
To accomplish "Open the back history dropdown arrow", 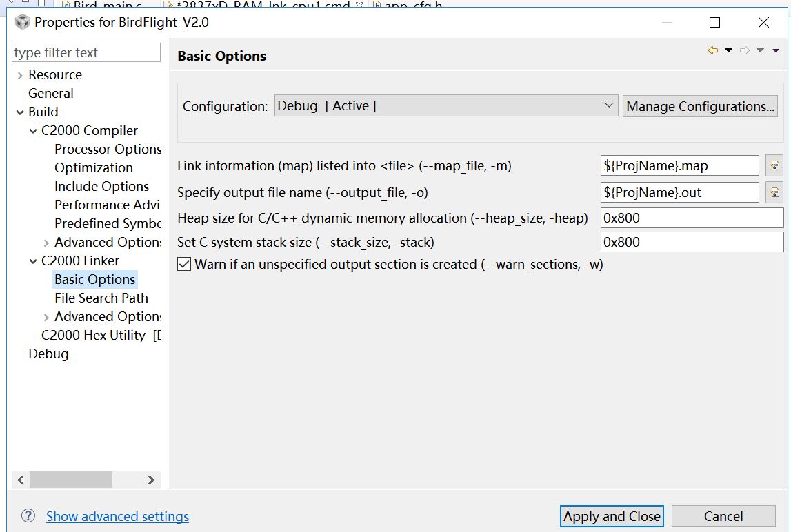I will tap(728, 50).
